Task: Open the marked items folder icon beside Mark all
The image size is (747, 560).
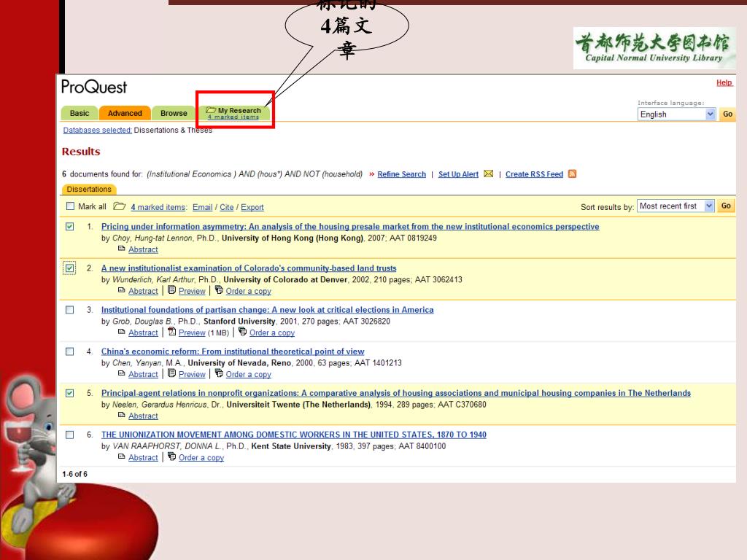Action: tap(119, 206)
